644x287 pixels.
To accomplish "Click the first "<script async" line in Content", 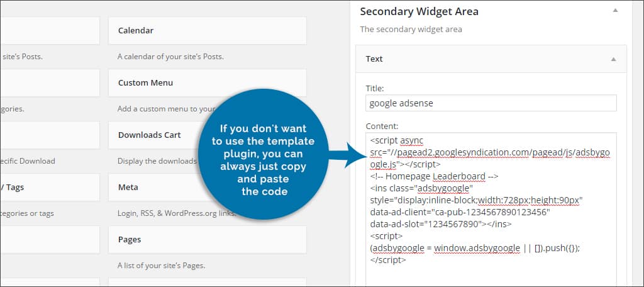I will (396, 141).
